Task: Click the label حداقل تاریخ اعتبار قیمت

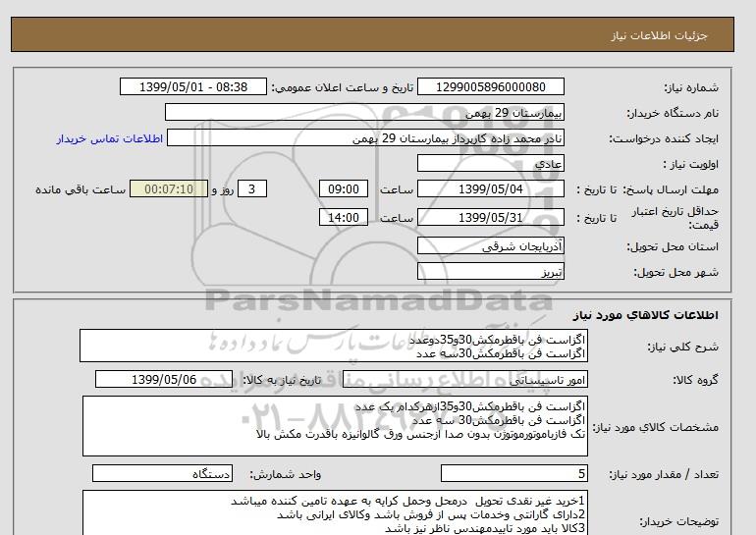Action: pos(675,218)
